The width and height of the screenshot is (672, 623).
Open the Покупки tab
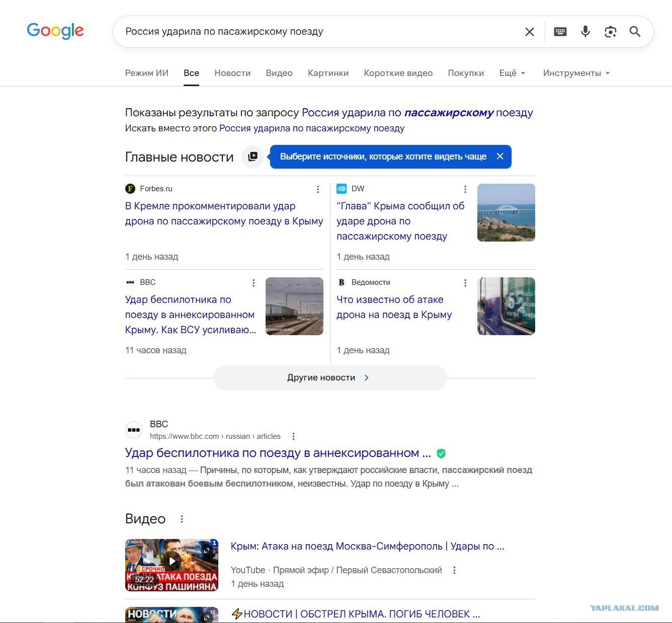tap(466, 73)
